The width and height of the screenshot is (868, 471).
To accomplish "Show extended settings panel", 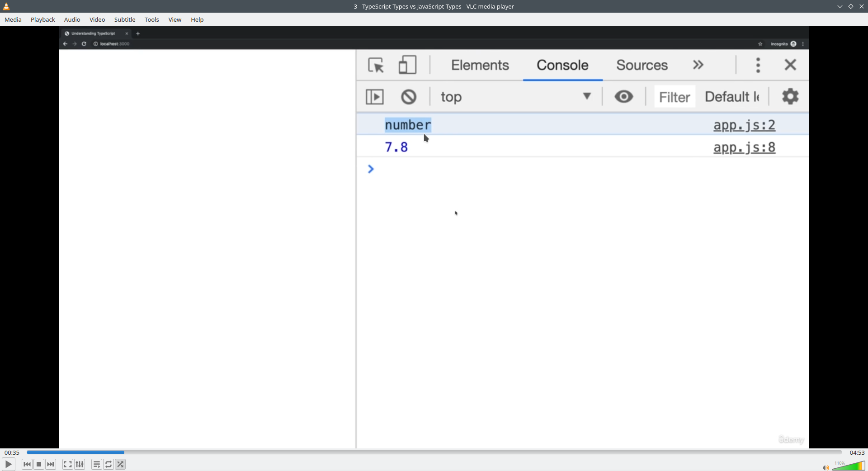I will [80, 464].
